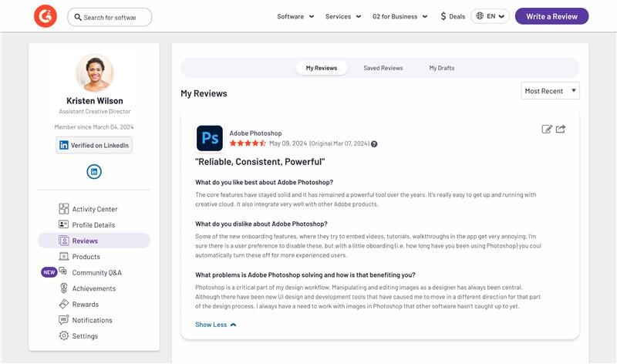Click the Profile Details card icon
617x364 pixels.
pyautogui.click(x=63, y=224)
